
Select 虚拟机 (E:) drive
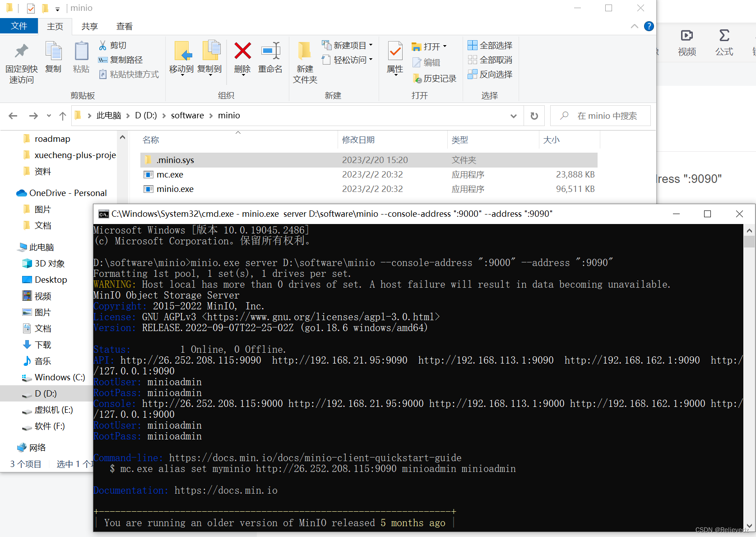[47, 410]
